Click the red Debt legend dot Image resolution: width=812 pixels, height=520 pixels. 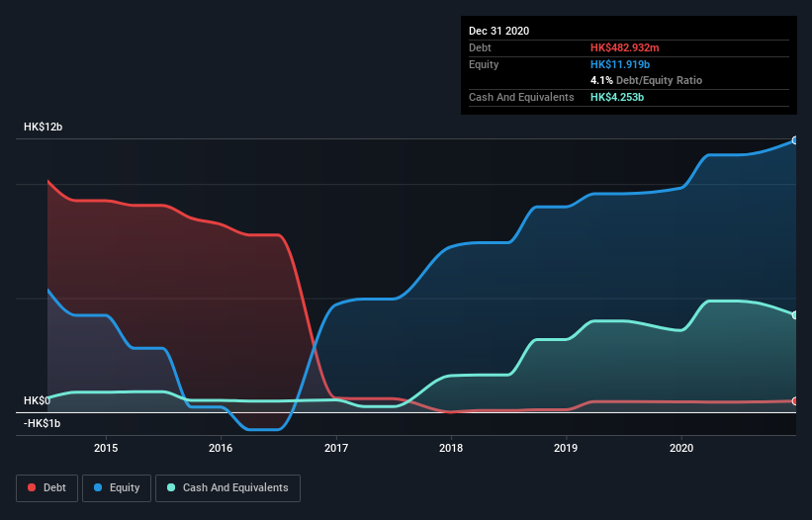coord(32,487)
